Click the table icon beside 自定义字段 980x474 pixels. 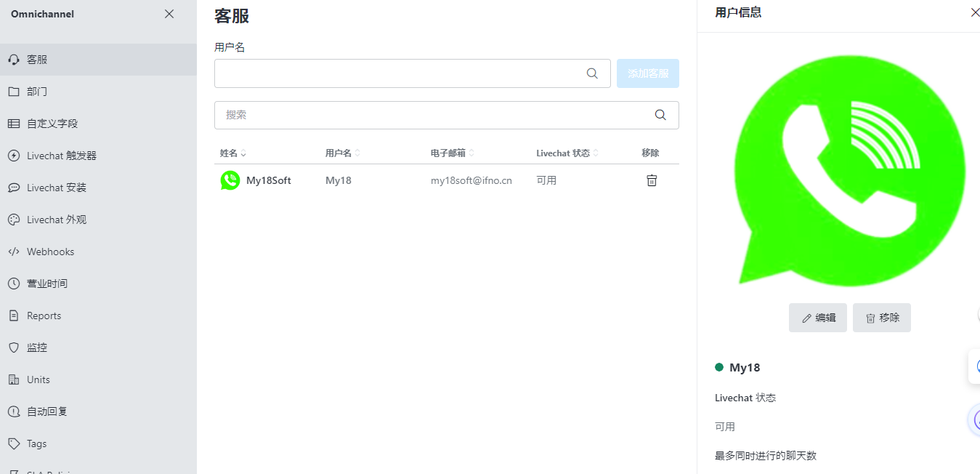click(x=14, y=124)
